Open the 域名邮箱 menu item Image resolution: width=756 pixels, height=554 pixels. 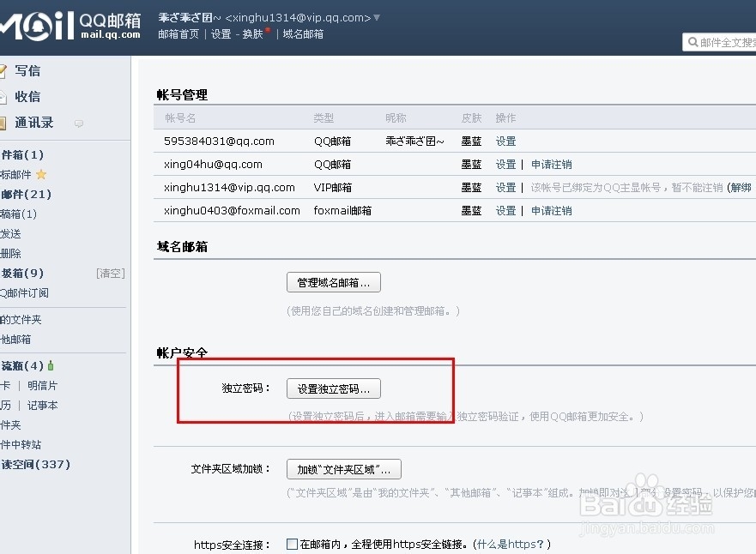(303, 34)
